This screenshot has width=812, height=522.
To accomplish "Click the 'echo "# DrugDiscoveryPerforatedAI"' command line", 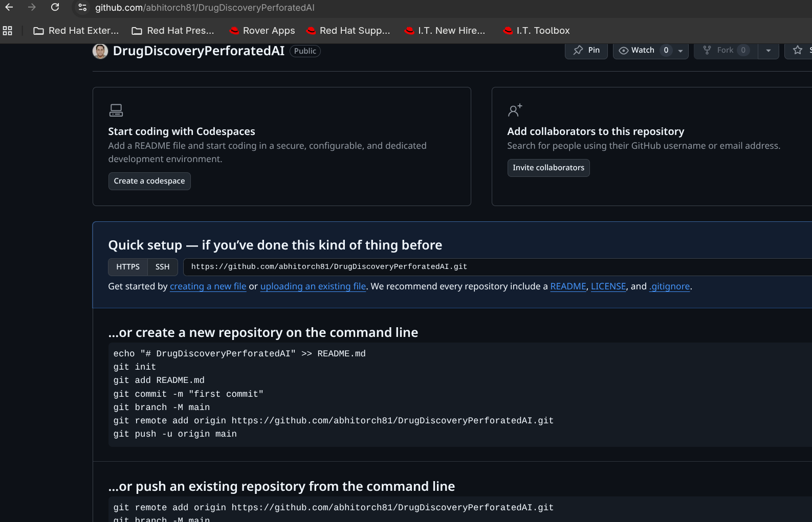I will point(239,354).
